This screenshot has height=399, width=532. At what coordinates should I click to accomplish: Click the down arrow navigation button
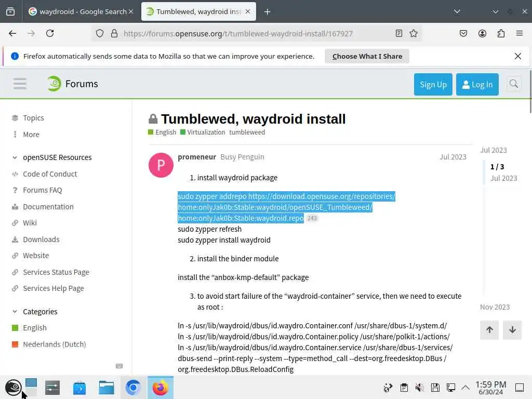pos(512,330)
